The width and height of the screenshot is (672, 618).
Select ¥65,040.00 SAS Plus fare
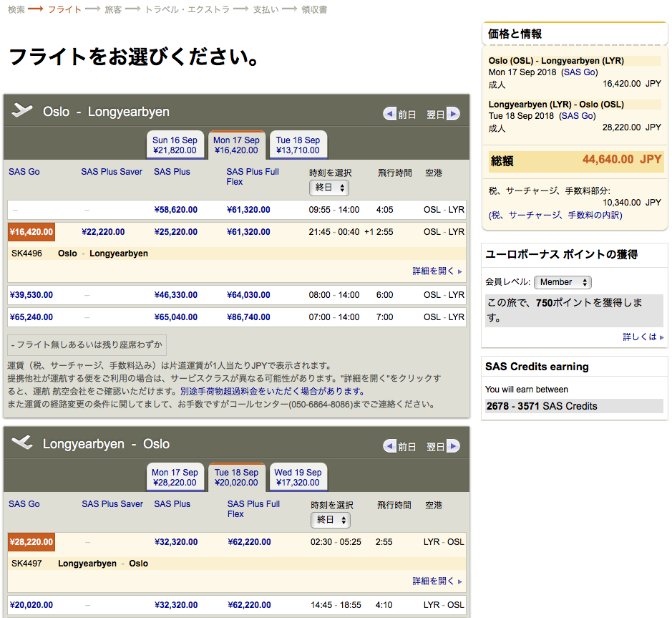pyautogui.click(x=176, y=317)
